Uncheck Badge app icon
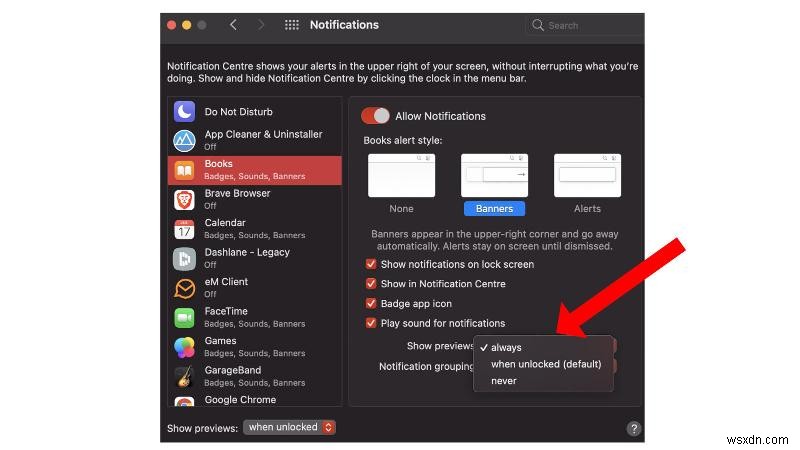 pos(371,304)
